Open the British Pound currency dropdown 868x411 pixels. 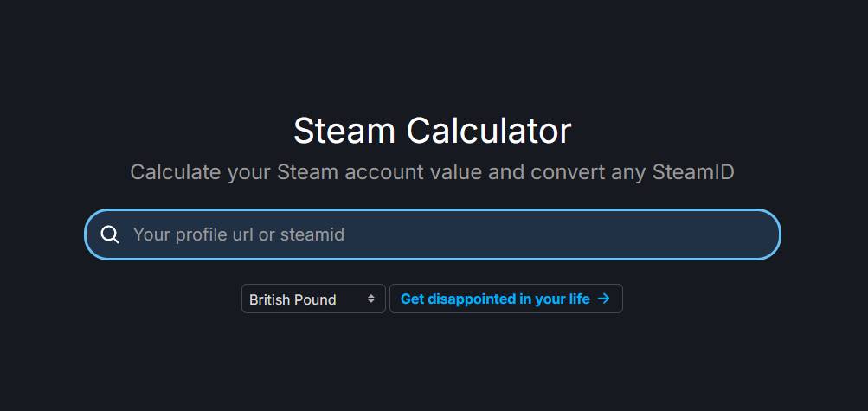click(x=312, y=299)
